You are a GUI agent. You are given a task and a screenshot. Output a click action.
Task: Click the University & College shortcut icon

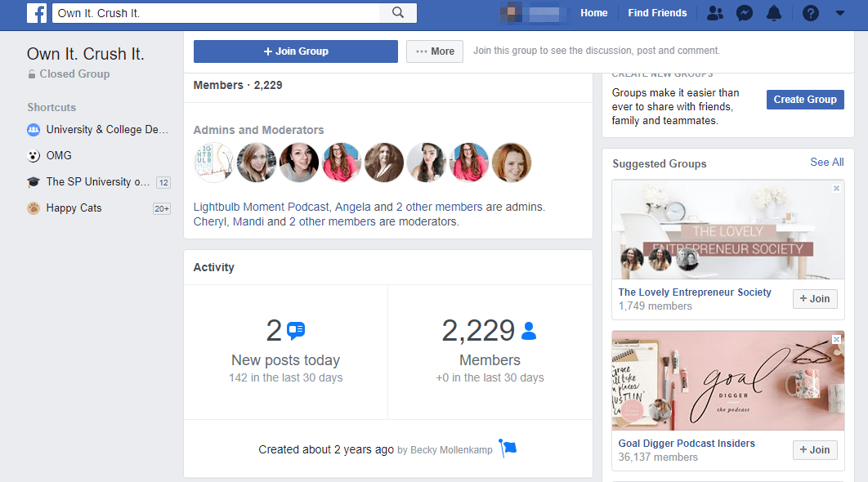point(34,130)
